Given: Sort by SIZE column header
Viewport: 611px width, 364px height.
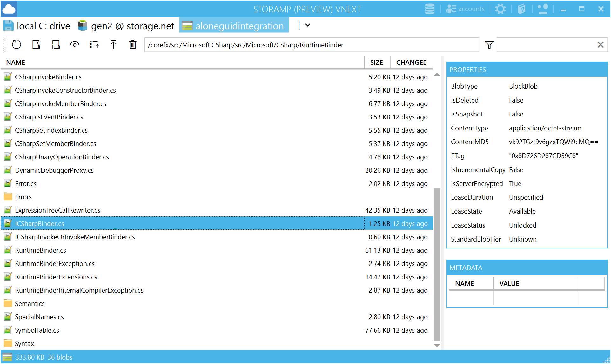Looking at the screenshot, I should click(x=376, y=62).
